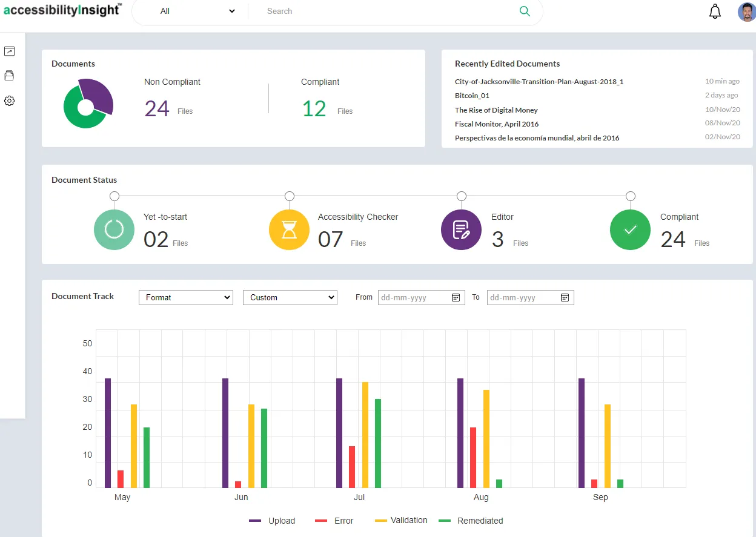Click the Yet-to-start status circle icon

tap(114, 229)
